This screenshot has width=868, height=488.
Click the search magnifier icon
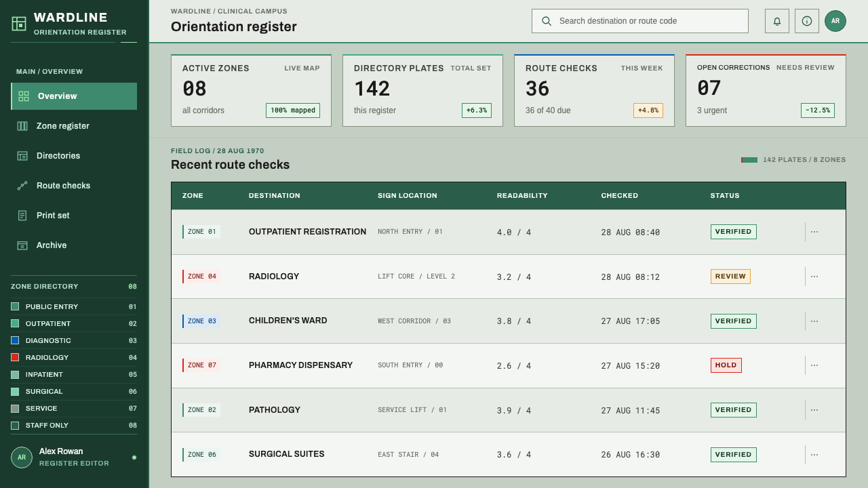[x=547, y=21]
